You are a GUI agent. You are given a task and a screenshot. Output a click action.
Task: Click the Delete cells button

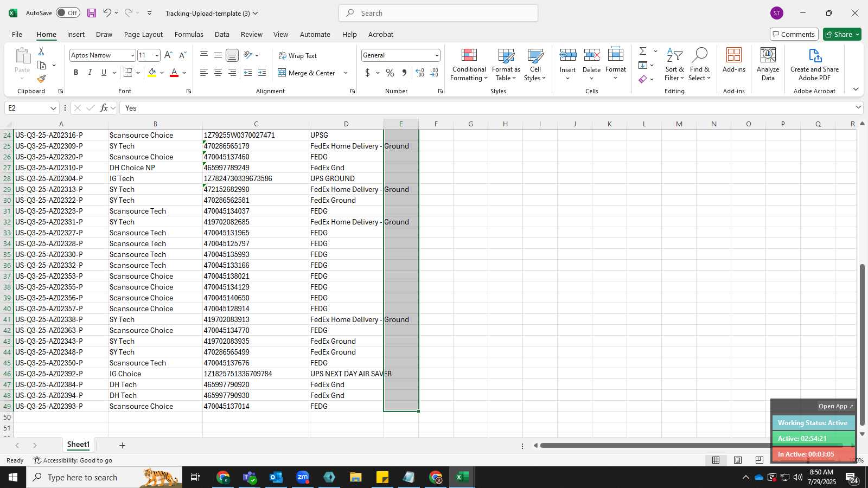591,64
